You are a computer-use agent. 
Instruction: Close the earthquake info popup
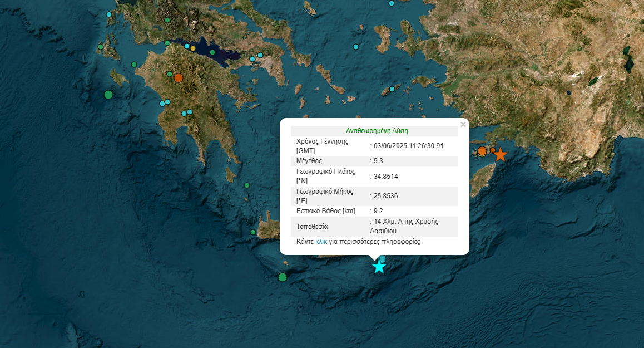click(x=463, y=125)
